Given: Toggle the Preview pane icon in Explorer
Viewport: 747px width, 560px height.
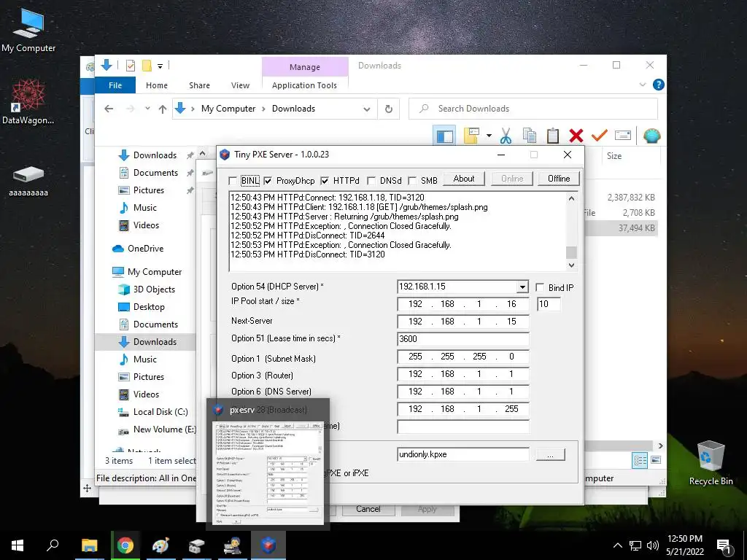Looking at the screenshot, I should (x=444, y=136).
